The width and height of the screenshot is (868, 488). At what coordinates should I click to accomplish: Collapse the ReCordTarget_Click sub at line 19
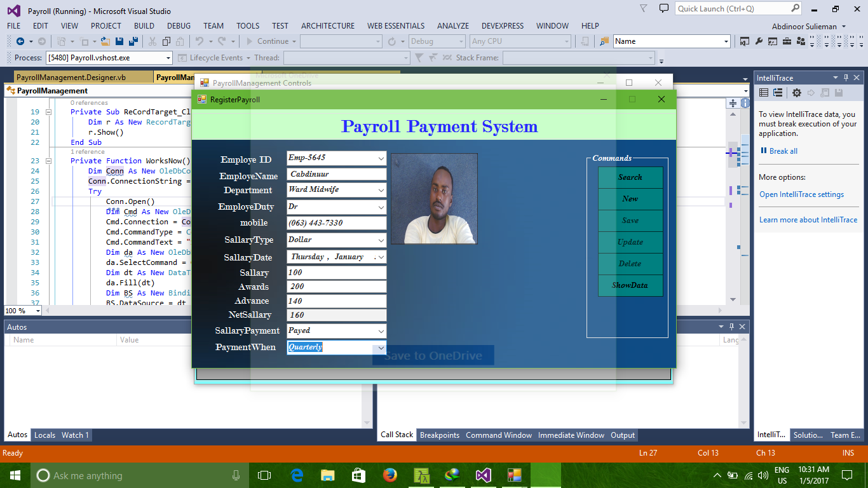[x=49, y=112]
